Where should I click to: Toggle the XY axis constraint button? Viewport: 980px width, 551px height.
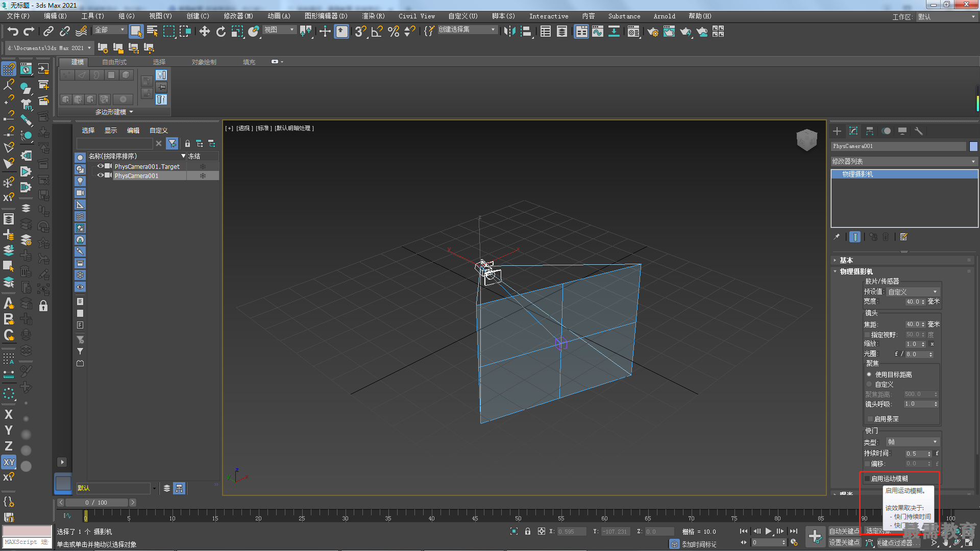(x=9, y=462)
